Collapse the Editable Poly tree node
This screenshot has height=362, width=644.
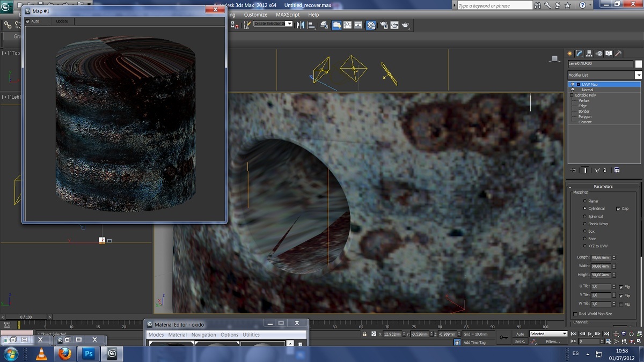click(x=572, y=95)
